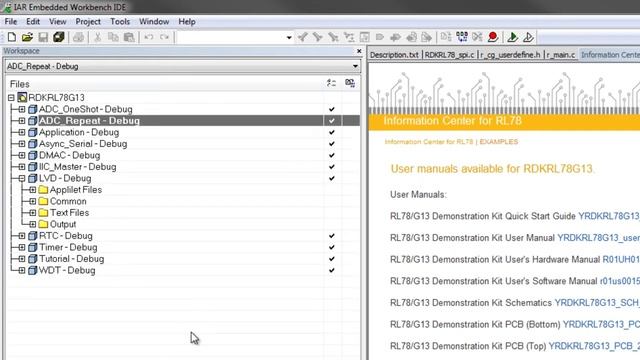Click the Save All icon
Screen dimensions: 640x360
59,37
